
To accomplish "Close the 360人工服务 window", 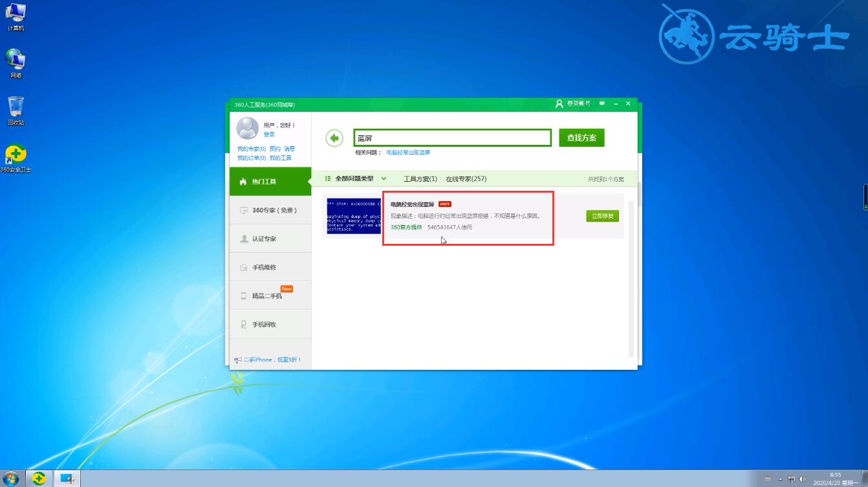I will (x=628, y=103).
